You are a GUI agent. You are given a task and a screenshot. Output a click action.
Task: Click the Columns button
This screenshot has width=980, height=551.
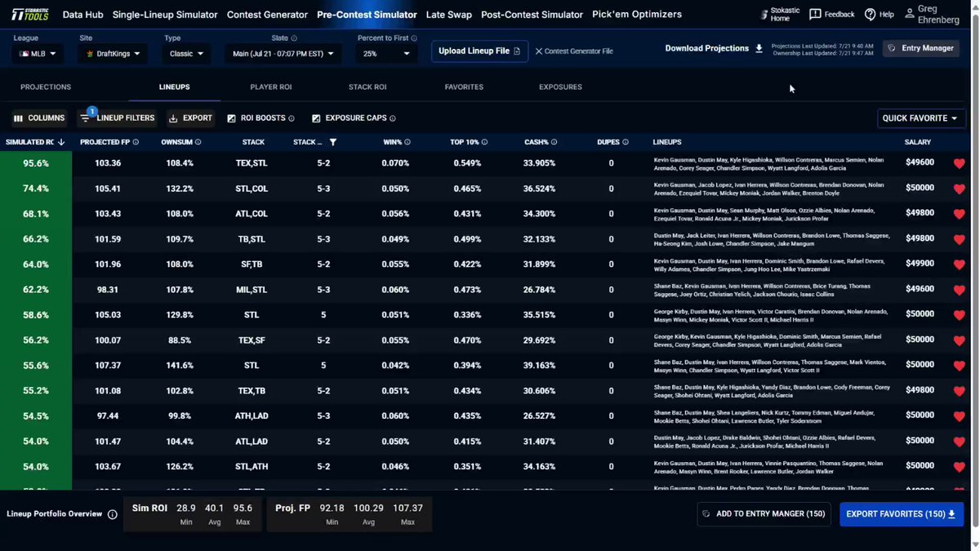tap(39, 118)
